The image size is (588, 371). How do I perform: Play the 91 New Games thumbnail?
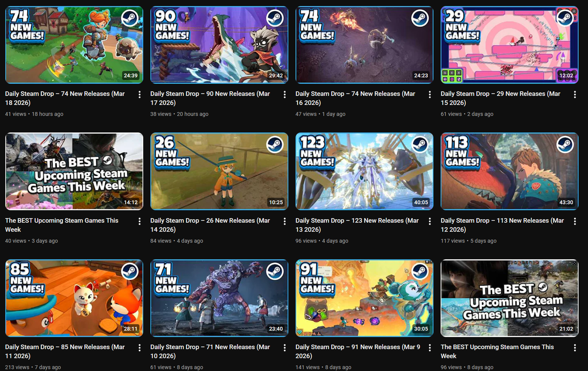364,298
